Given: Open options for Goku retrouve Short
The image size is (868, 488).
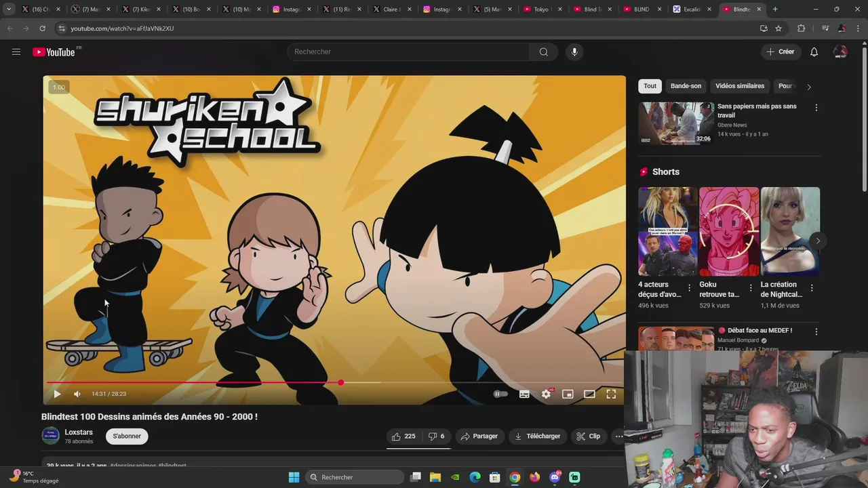Looking at the screenshot, I should [x=751, y=288].
